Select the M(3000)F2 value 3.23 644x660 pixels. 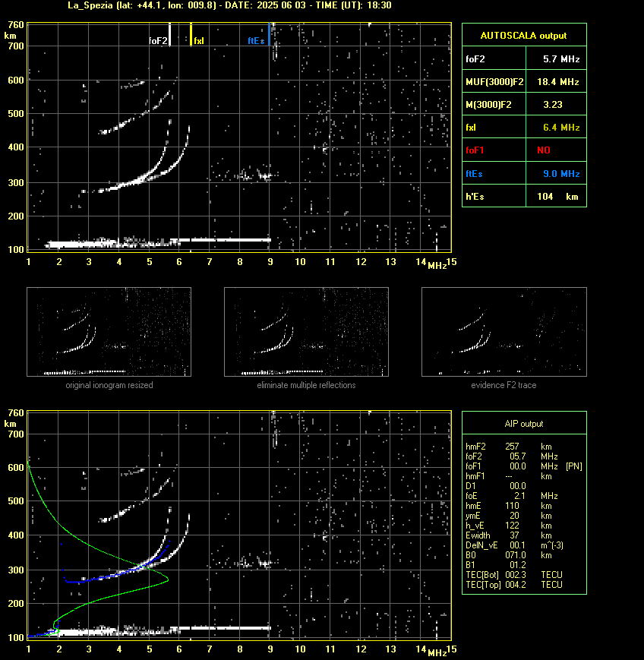553,104
